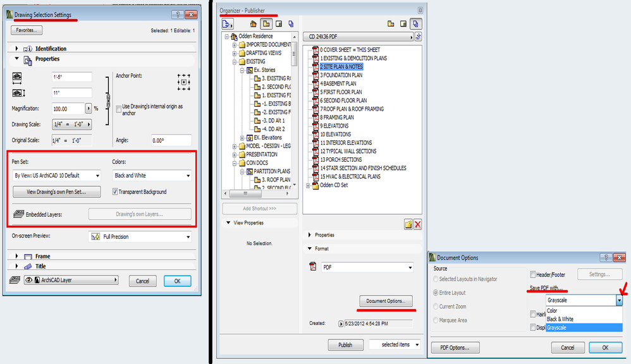Click the Layout Book icon, left Organizer pane
This screenshot has width=631, height=364.
pyautogui.click(x=279, y=24)
